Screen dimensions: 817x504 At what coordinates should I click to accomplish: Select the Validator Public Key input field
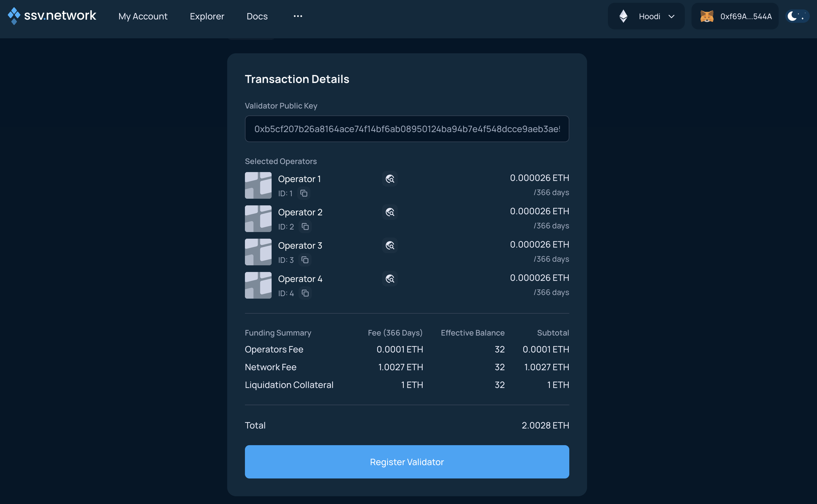[407, 129]
